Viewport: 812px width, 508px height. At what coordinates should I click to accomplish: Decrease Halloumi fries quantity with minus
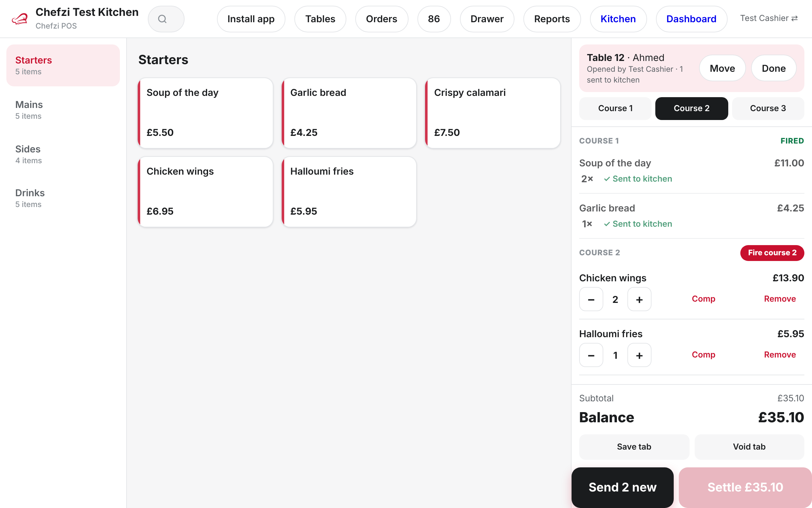[x=591, y=355]
